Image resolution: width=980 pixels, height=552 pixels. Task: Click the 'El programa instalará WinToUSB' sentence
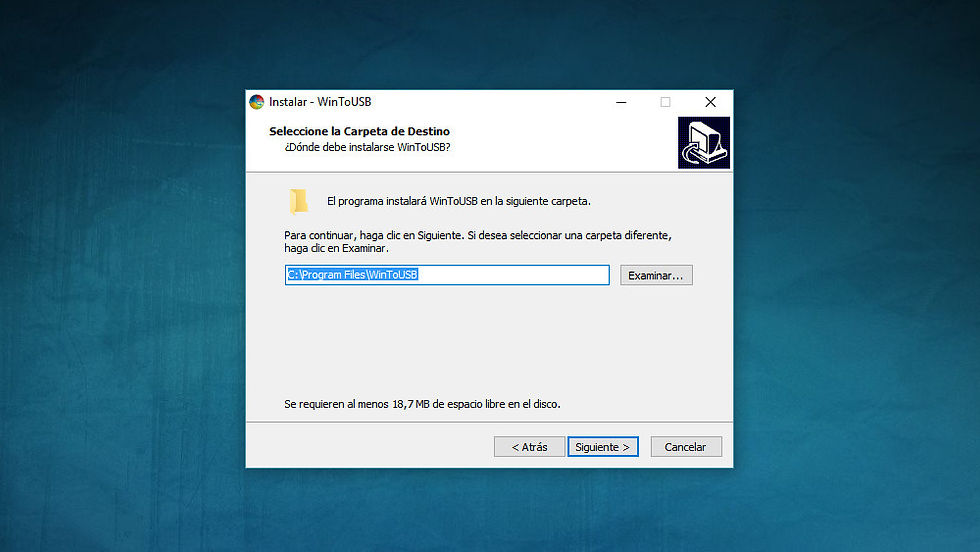tap(459, 201)
